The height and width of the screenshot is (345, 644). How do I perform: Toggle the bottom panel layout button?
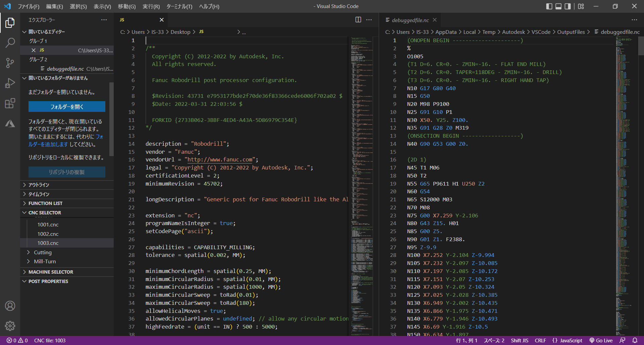pos(558,6)
